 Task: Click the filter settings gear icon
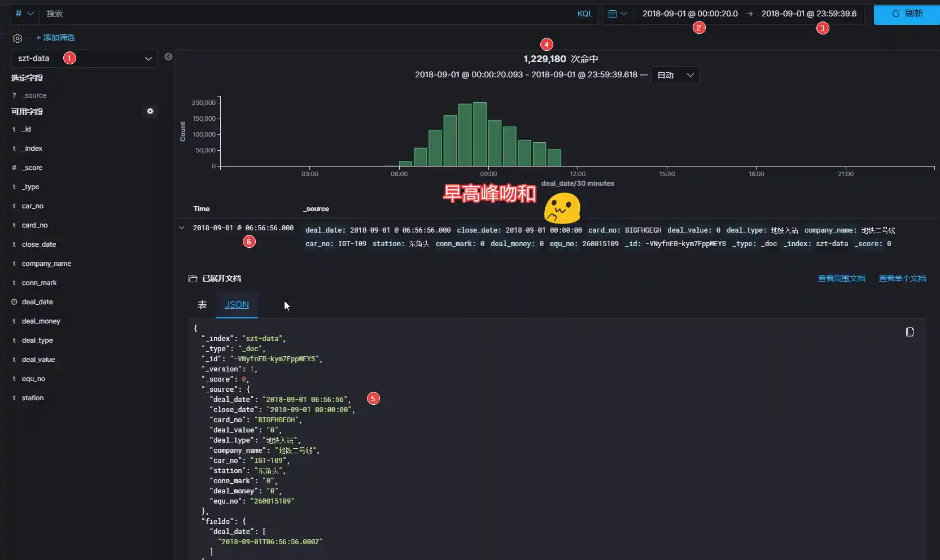pyautogui.click(x=18, y=38)
